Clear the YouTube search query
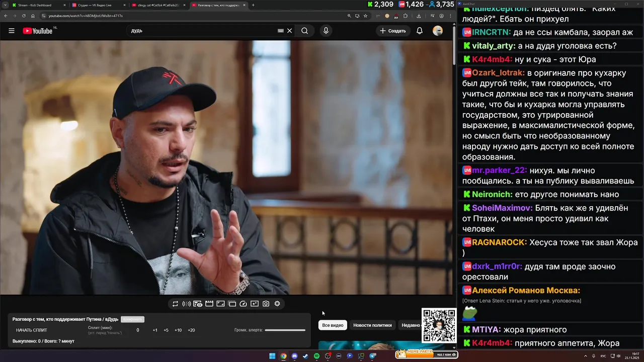This screenshot has width=644, height=362. [289, 31]
